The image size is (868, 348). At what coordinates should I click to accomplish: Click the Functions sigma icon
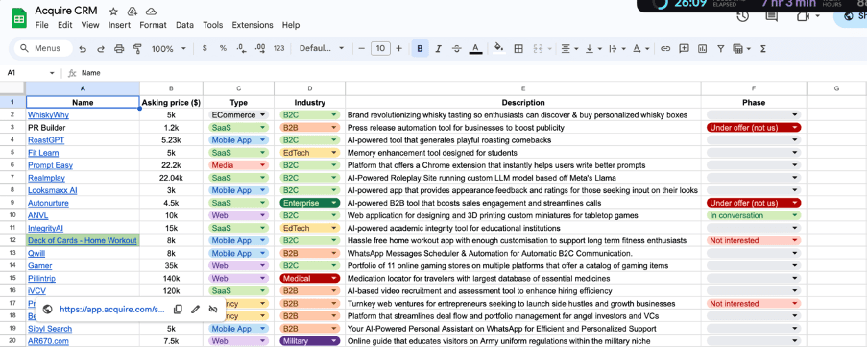point(763,49)
